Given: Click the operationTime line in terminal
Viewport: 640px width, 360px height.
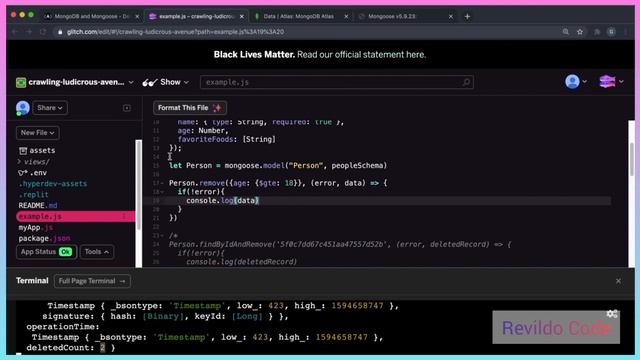Looking at the screenshot, I should tap(63, 327).
